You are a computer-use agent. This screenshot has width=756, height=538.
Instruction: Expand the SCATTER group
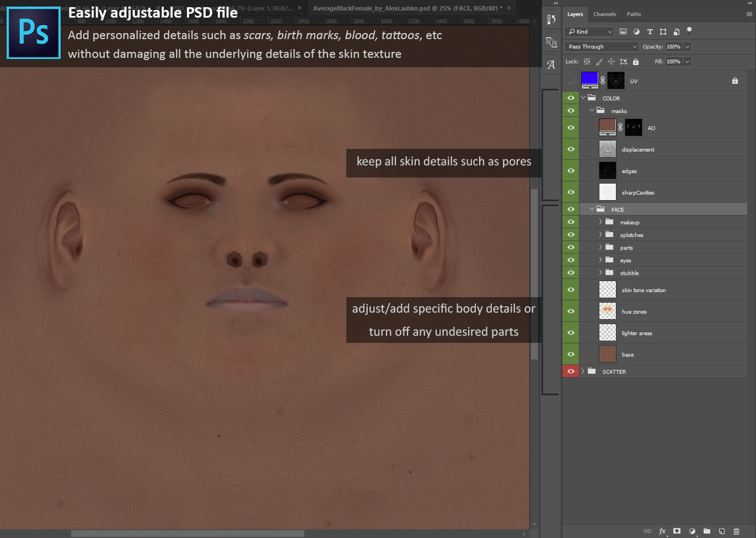pos(583,371)
